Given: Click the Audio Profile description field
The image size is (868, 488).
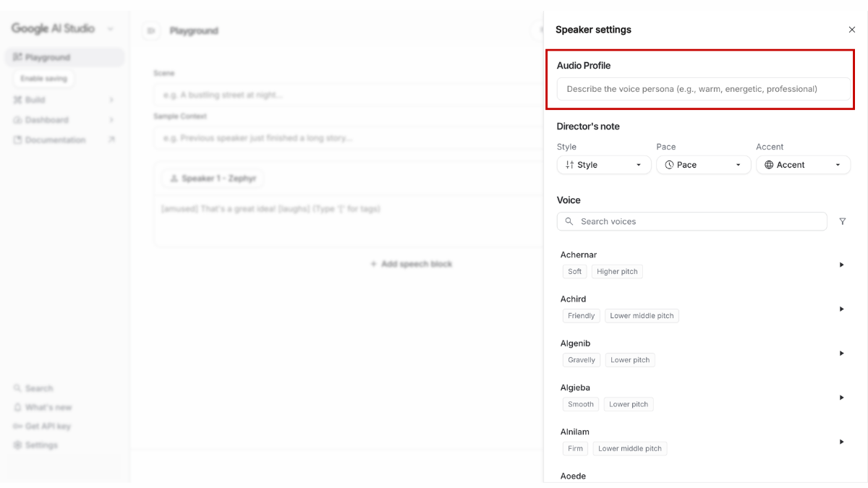Looking at the screenshot, I should pos(703,89).
